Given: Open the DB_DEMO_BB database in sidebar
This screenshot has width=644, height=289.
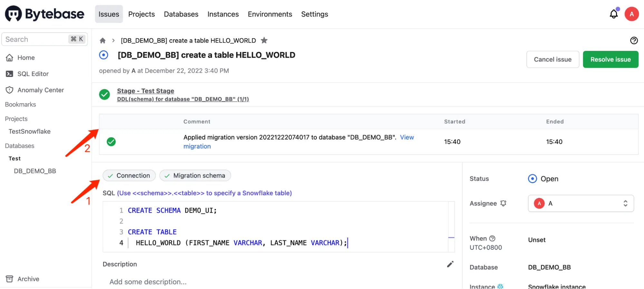Looking at the screenshot, I should (x=35, y=171).
